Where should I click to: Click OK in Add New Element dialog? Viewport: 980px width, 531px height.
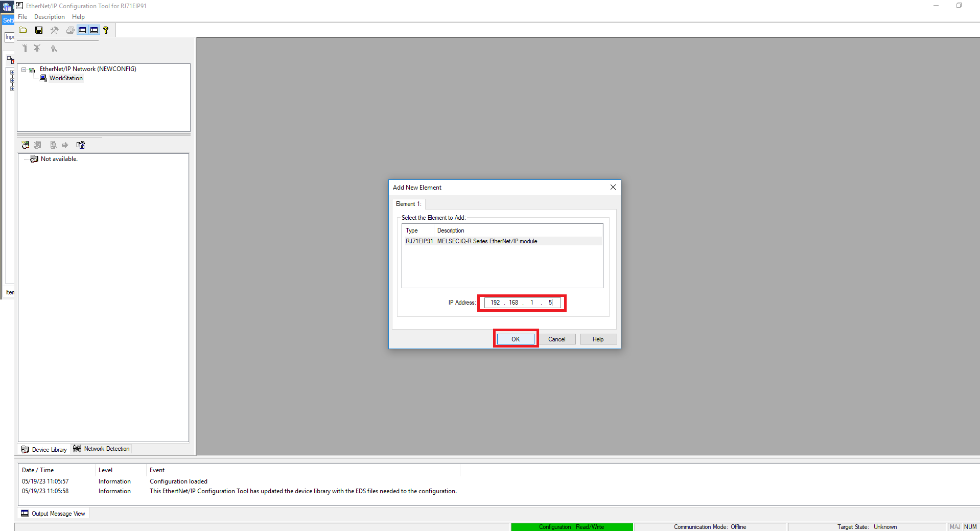[516, 339]
